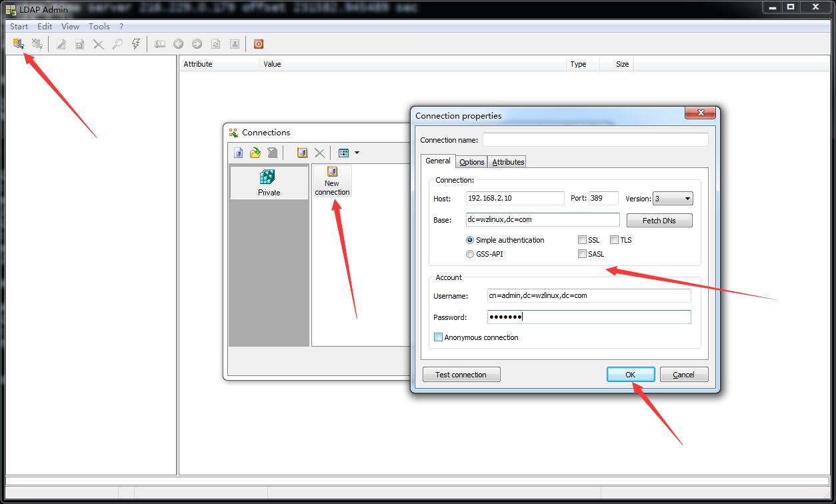Click the Connections window title icon
Image resolution: width=836 pixels, height=504 pixels.
[x=233, y=132]
